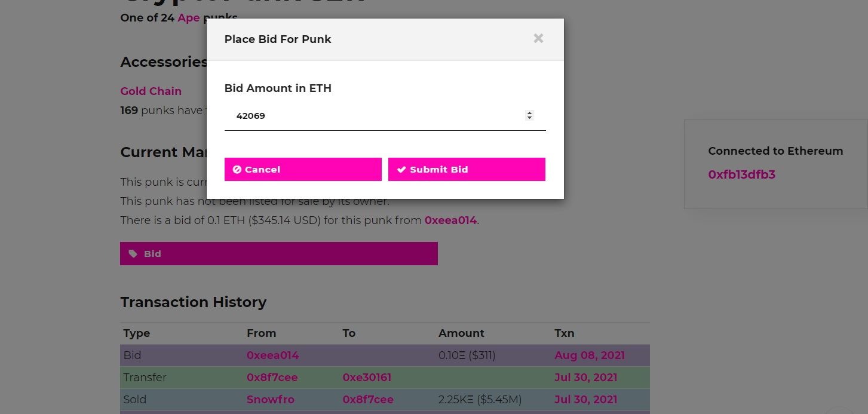Open Snowfro seller profile link

(270, 400)
